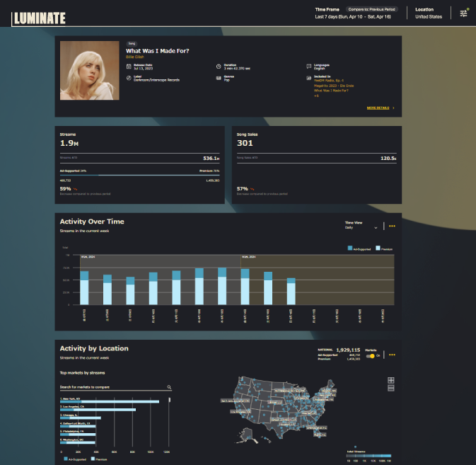Open the Billie Eilish artist link

pyautogui.click(x=134, y=57)
